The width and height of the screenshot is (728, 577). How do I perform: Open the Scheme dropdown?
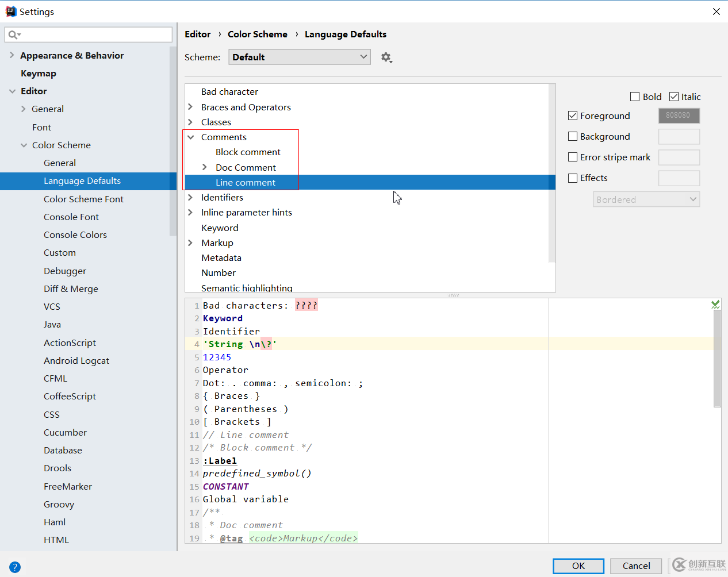[x=299, y=57]
